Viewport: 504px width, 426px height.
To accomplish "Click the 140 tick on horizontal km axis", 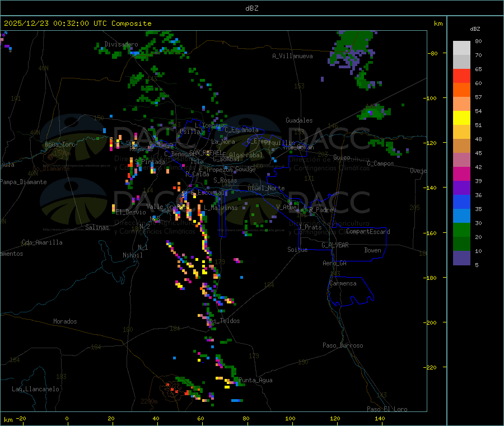I will [380, 418].
